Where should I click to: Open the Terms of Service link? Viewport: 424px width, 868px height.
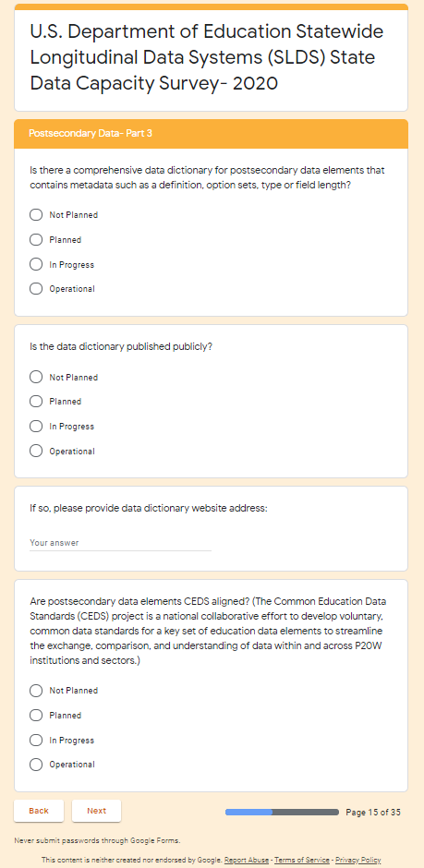point(302,860)
